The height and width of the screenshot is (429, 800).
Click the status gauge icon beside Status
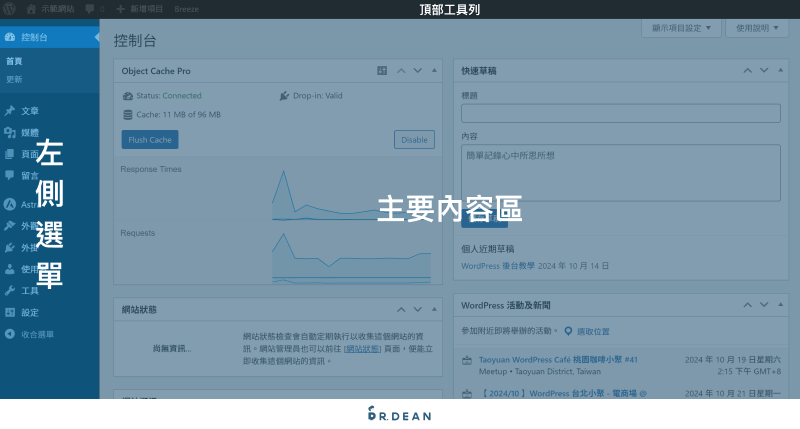pyautogui.click(x=128, y=96)
